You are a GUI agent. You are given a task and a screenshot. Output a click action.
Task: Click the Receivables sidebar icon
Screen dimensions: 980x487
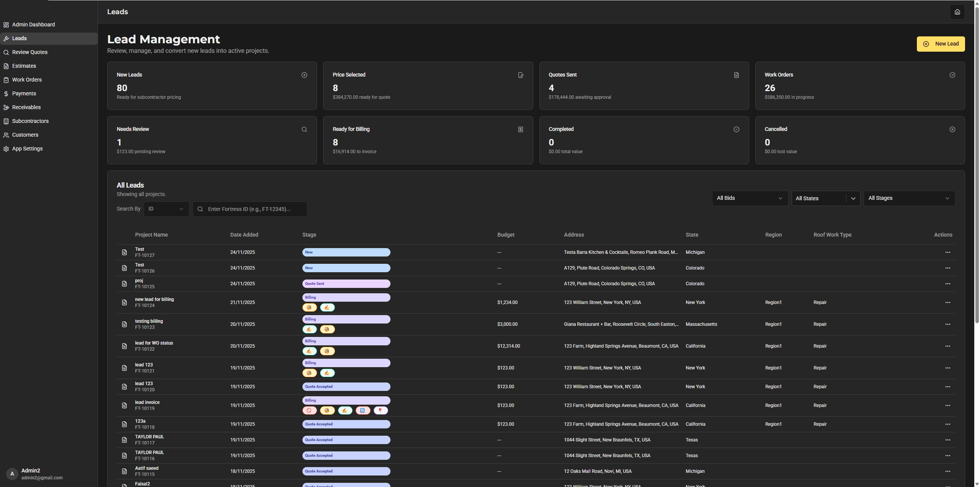coord(6,107)
